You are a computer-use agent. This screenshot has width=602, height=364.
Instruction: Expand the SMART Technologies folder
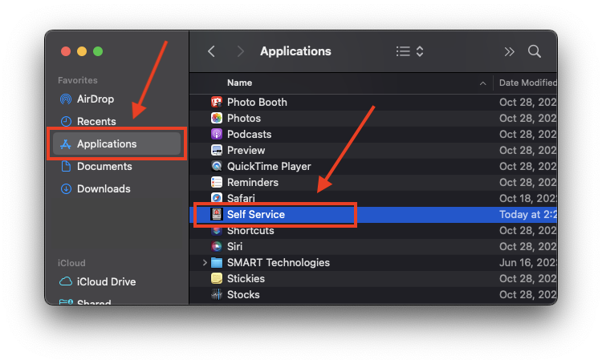point(205,262)
